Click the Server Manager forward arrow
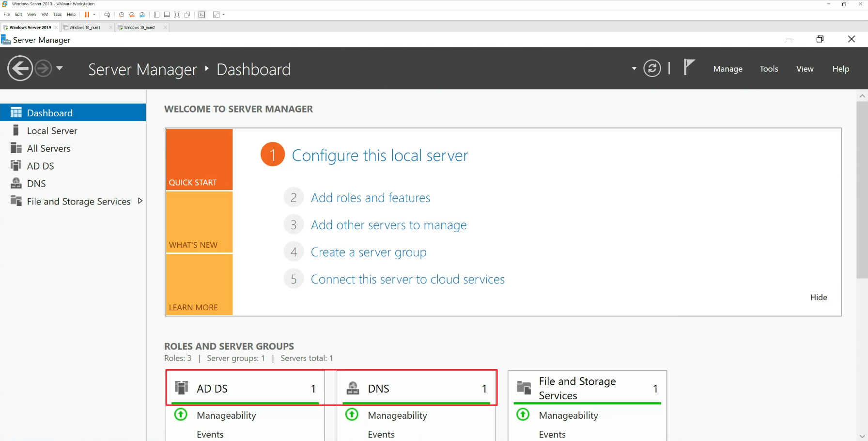 point(43,68)
